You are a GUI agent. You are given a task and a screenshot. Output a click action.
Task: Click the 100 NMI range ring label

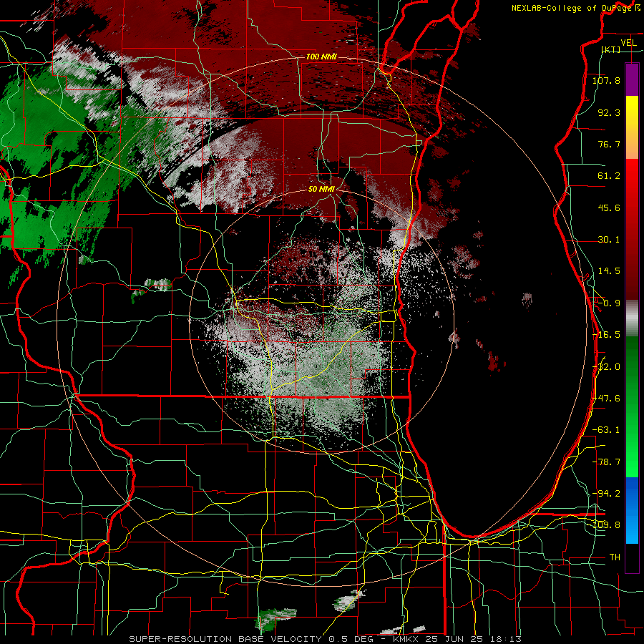click(x=321, y=57)
